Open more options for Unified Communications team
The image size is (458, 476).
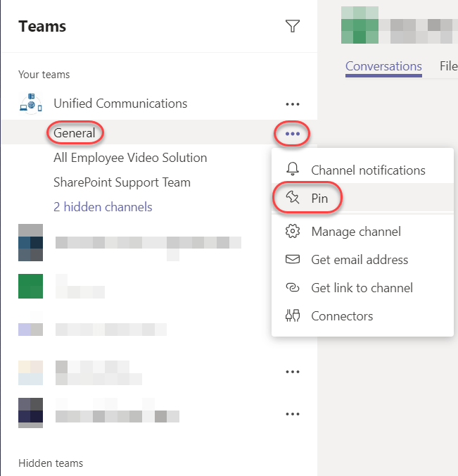[x=293, y=104]
